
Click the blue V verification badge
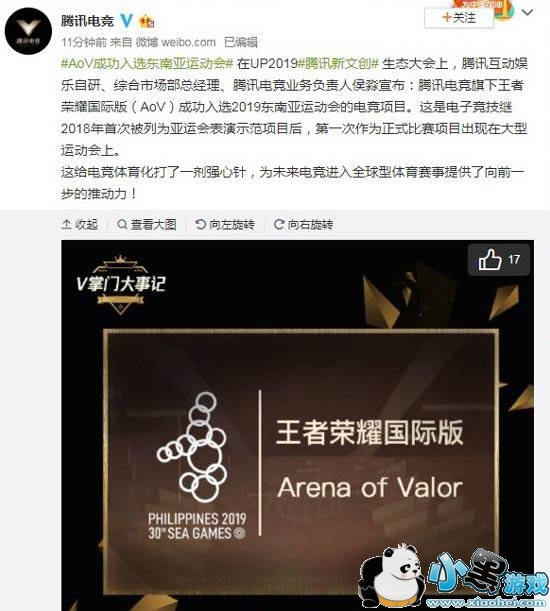pos(126,20)
